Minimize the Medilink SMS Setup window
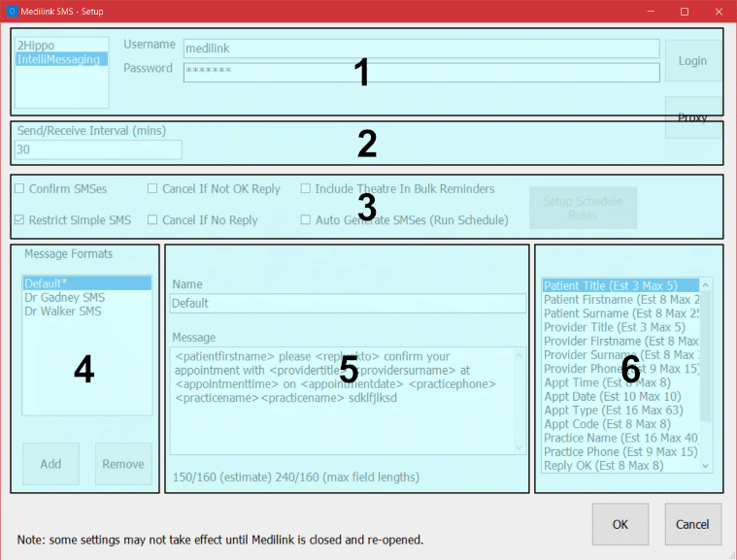Image resolution: width=737 pixels, height=560 pixels. pyautogui.click(x=651, y=12)
